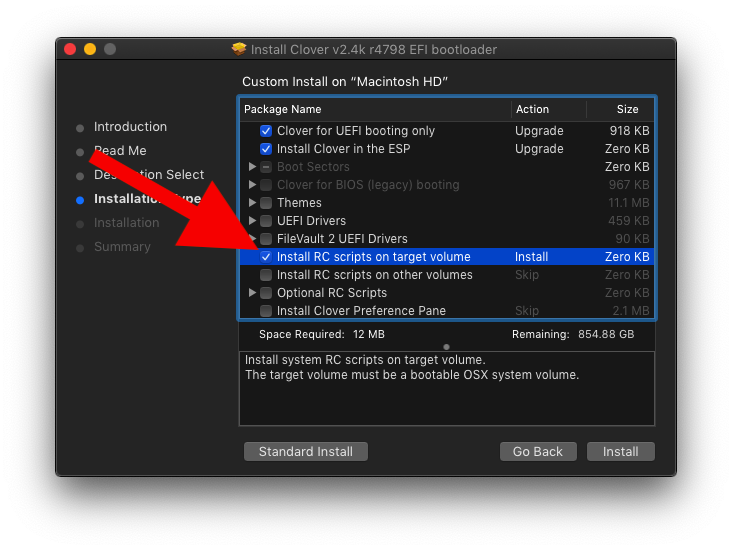Check Install Clover Preference Pane
This screenshot has width=732, height=550.
pos(266,311)
